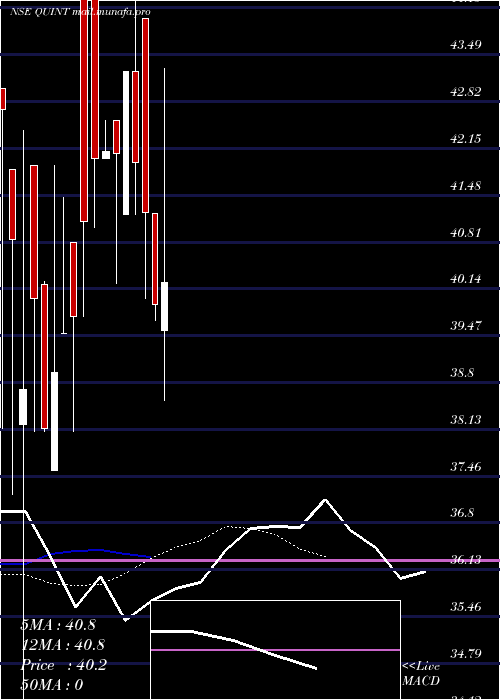Click the 42.82 price axis label

pos(466,92)
